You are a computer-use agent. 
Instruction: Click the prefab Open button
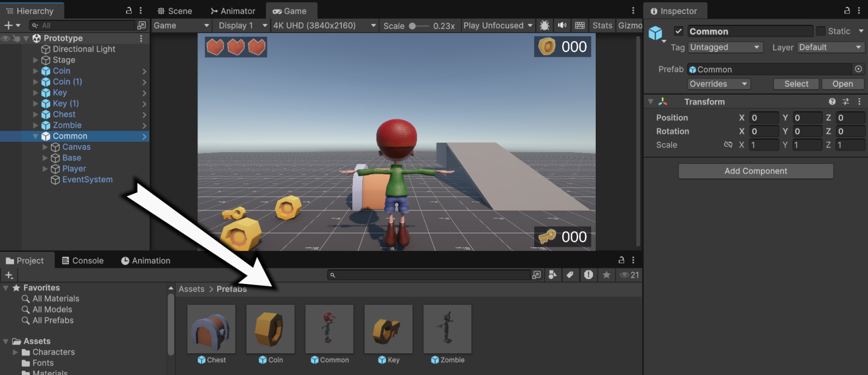coord(843,84)
